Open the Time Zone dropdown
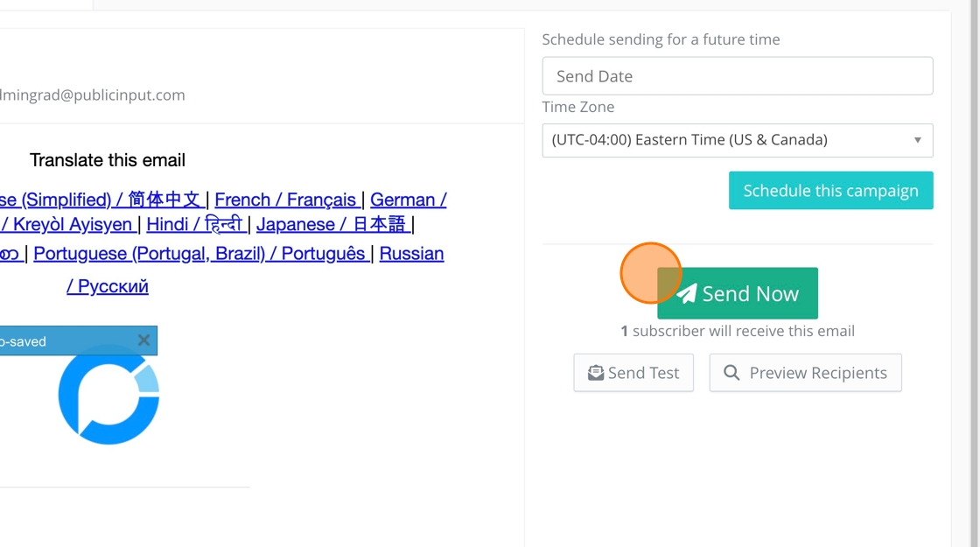 [737, 140]
